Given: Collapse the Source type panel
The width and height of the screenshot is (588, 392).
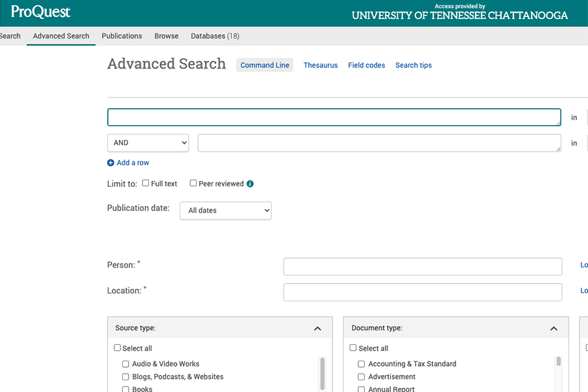Looking at the screenshot, I should (318, 329).
